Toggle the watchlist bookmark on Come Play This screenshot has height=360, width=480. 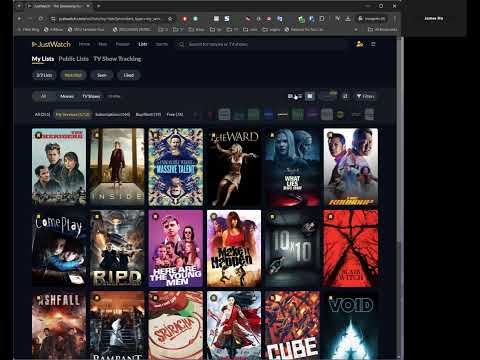pyautogui.click(x=38, y=216)
